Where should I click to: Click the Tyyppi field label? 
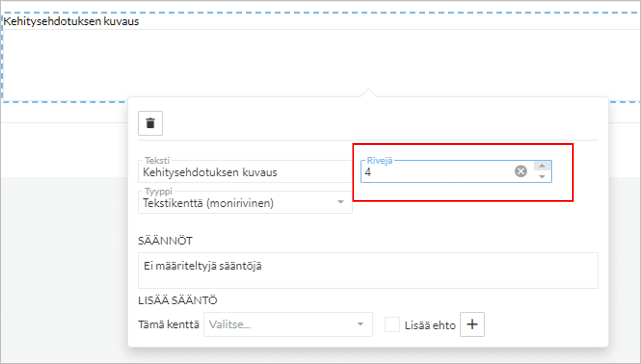[158, 191]
